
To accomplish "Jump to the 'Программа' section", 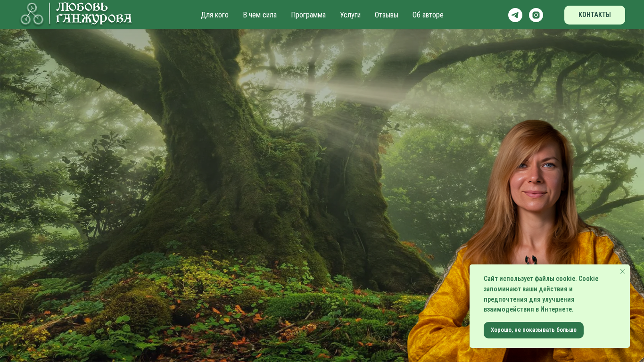I will tap(308, 15).
